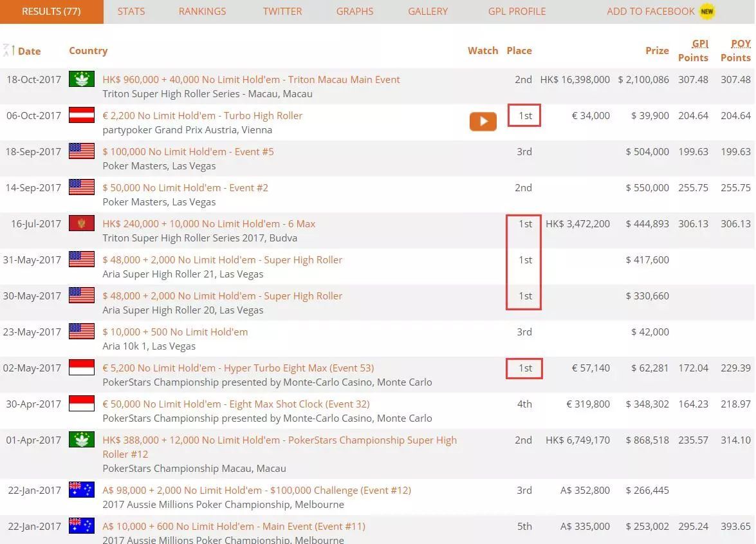
Task: Switch to the GRAPHS tab
Action: [x=355, y=12]
